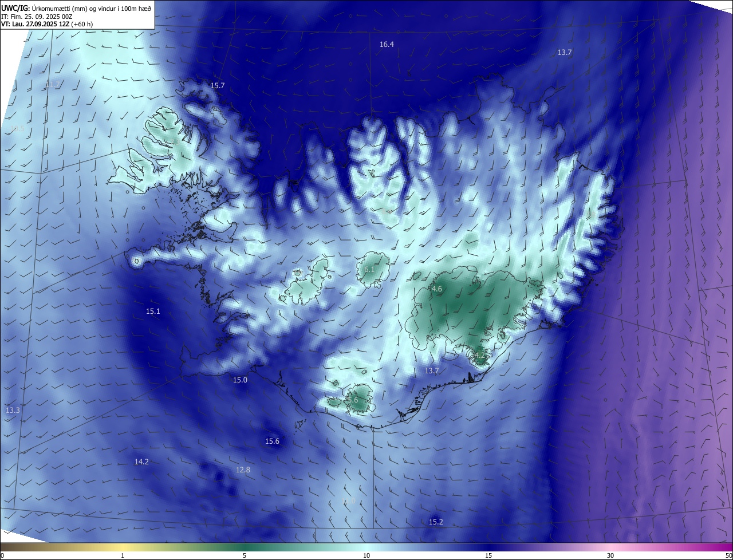Click the faint 11.0 value near the bottom
Screen dimensions: 733x560
[x=349, y=501]
